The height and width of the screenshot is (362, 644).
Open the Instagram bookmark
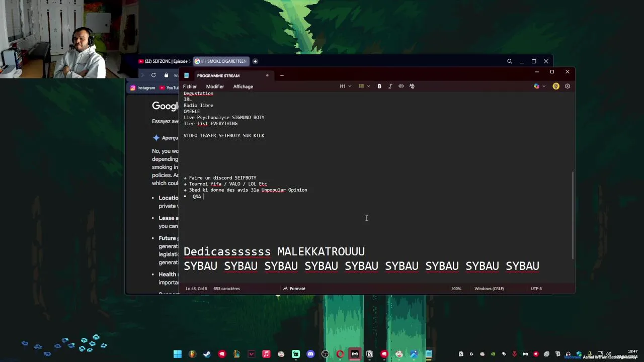(x=143, y=87)
